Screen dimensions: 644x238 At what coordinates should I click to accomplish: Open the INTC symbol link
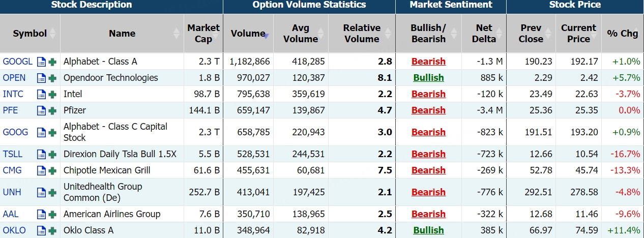click(13, 94)
